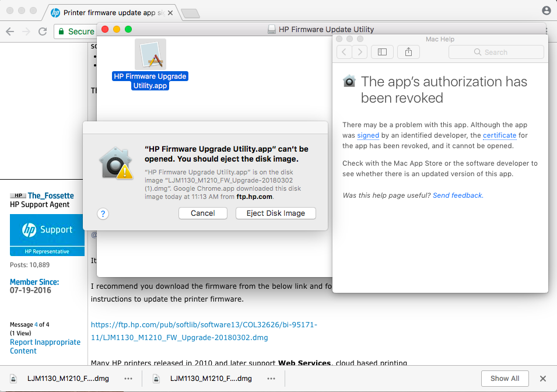Click the Eject Disk Image button

(x=276, y=213)
